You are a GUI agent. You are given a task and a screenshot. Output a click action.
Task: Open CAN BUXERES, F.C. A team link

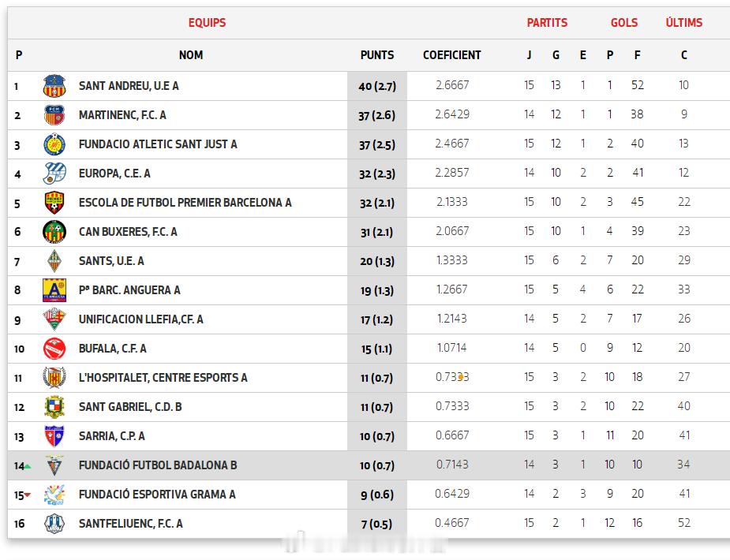tap(128, 232)
